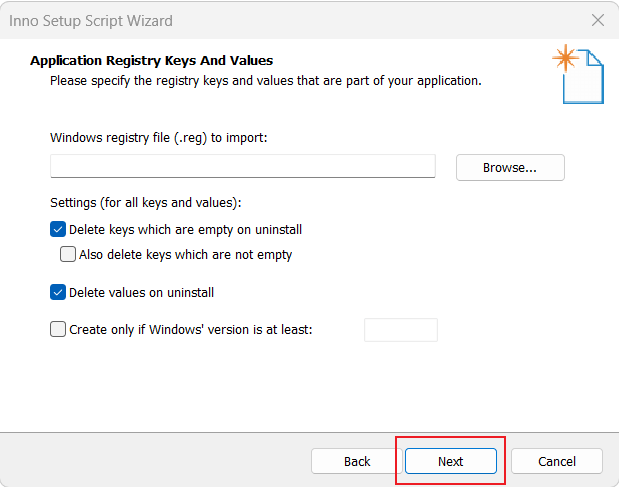The image size is (619, 487).
Task: Go Back to previous wizard page
Action: (x=357, y=461)
